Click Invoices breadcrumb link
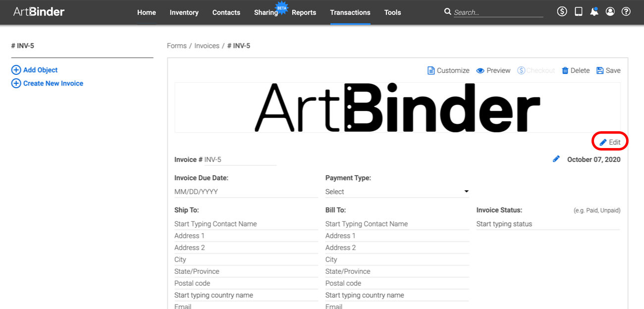 [x=207, y=46]
